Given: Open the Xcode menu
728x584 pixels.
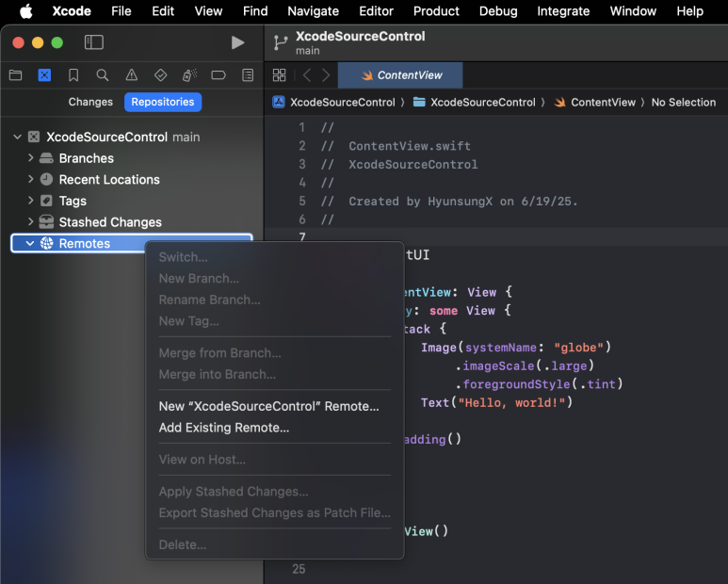Looking at the screenshot, I should point(72,11).
